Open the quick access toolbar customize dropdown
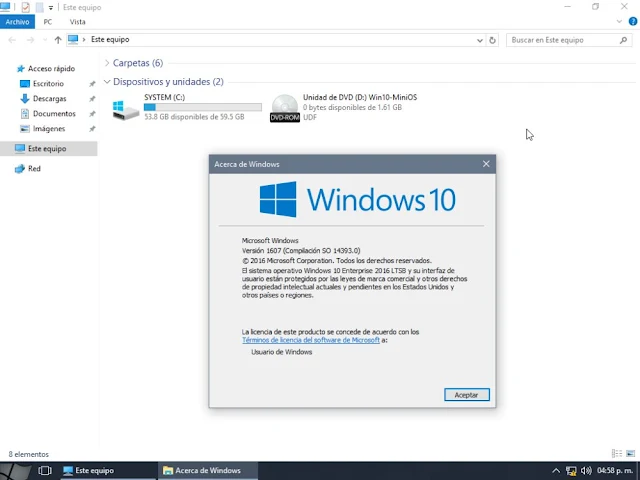The image size is (640, 480). (51, 7)
